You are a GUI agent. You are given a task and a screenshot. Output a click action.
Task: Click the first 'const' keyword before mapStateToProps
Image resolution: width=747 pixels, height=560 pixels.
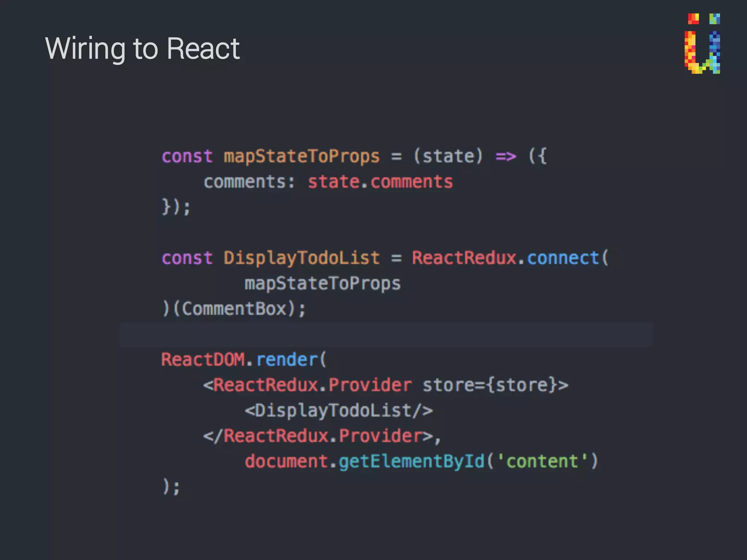pos(187,156)
